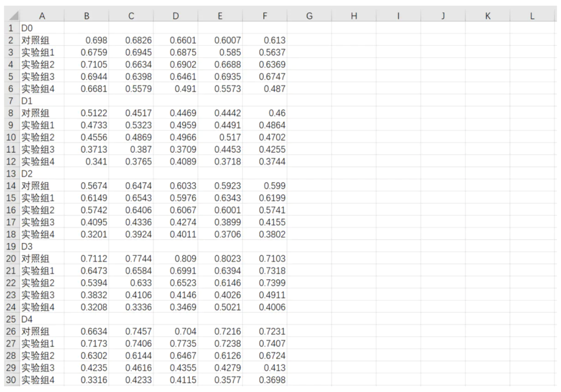Click cell A1 containing D0
This screenshot has height=392, width=561.
[x=42, y=28]
